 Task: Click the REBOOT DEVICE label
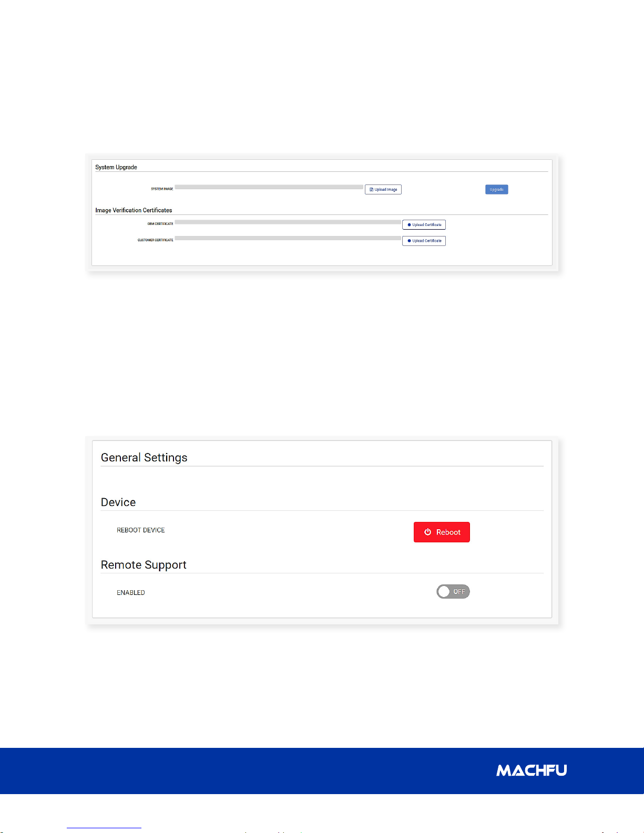pos(141,530)
